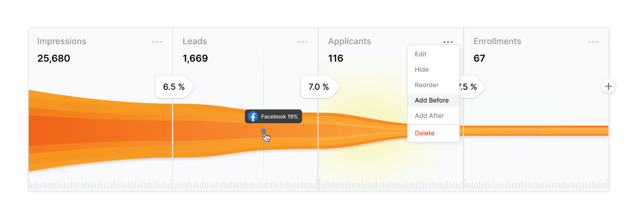Screen dimensions: 644x221
Task: Click the Impressions stage title
Action: [x=62, y=41]
